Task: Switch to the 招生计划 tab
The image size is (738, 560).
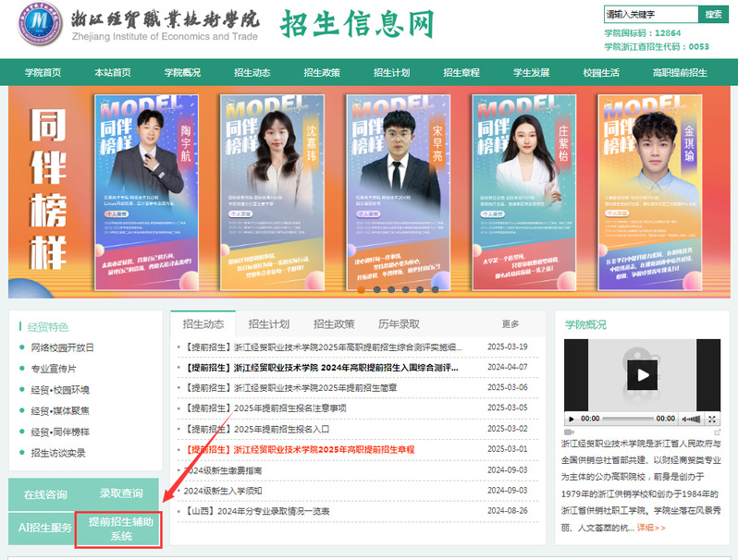Action: (x=268, y=324)
